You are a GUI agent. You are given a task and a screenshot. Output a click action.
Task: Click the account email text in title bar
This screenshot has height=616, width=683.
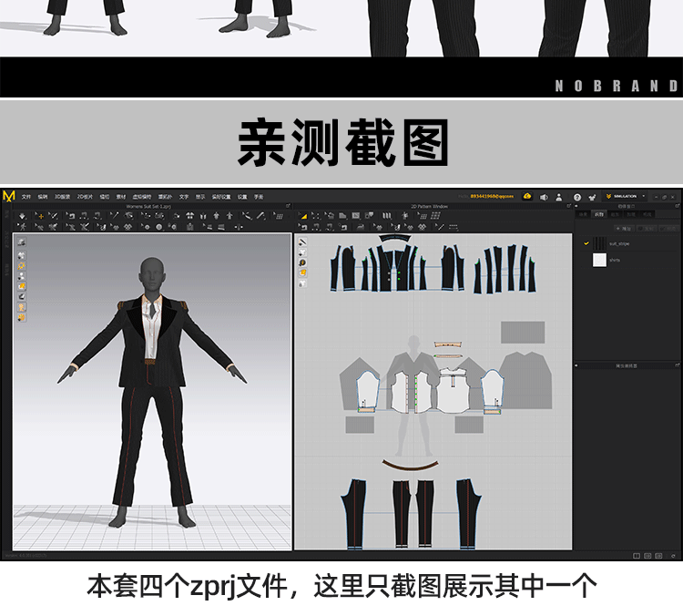(x=492, y=197)
